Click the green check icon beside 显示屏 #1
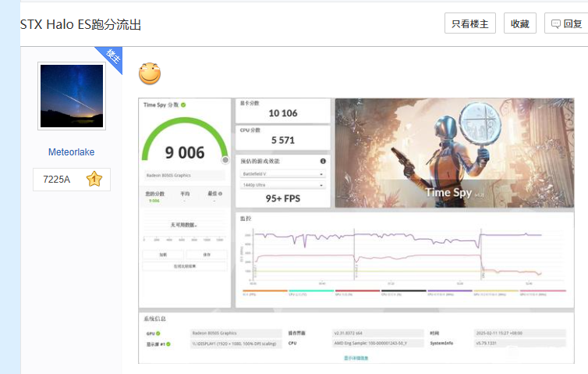Viewport: 588px width, 374px height. (x=168, y=344)
